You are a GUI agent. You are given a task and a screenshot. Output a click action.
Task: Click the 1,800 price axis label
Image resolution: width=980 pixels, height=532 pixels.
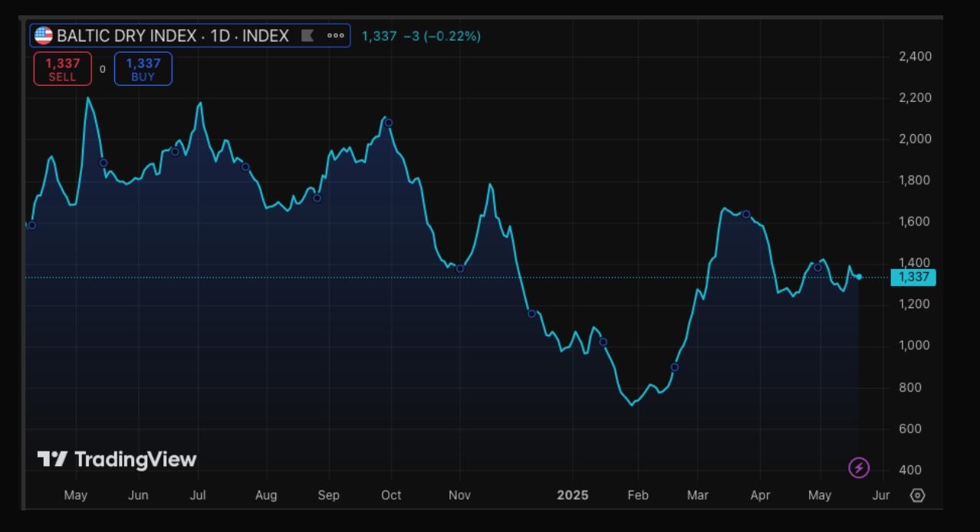point(914,181)
